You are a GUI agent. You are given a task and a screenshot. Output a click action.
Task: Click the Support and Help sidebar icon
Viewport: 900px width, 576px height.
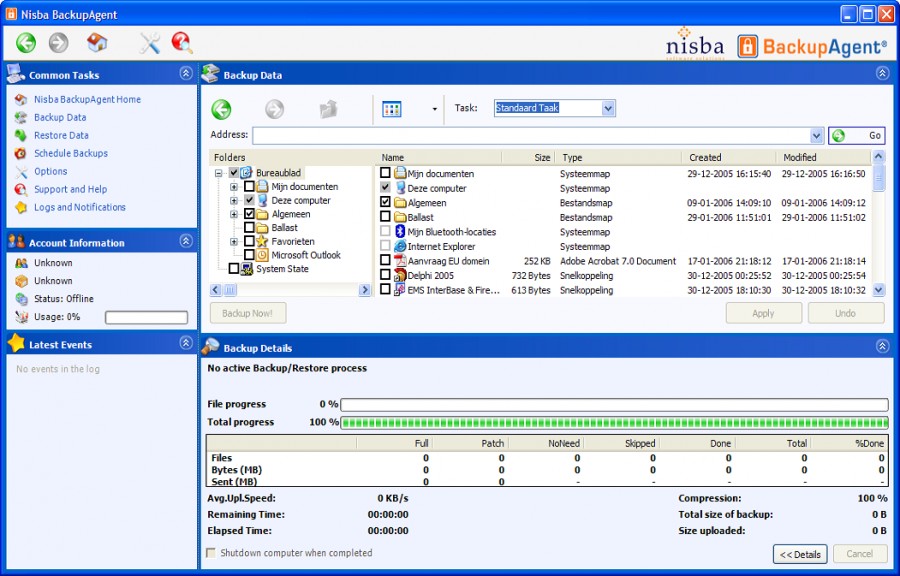tap(21, 189)
